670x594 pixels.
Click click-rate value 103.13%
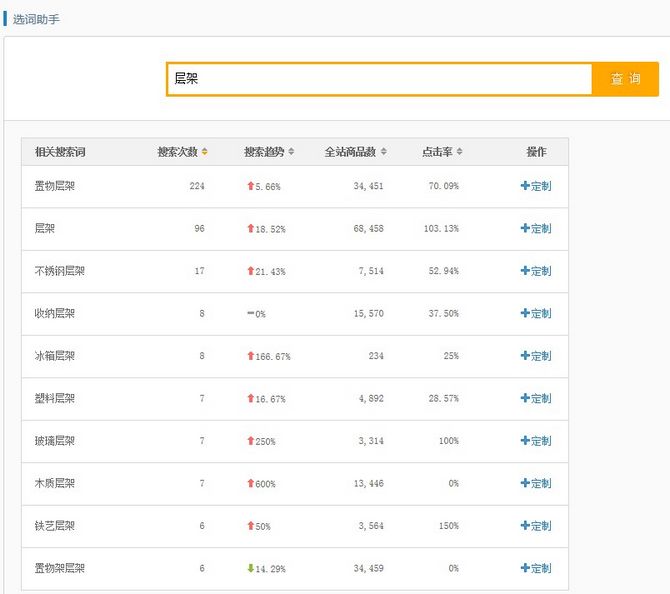click(x=441, y=229)
